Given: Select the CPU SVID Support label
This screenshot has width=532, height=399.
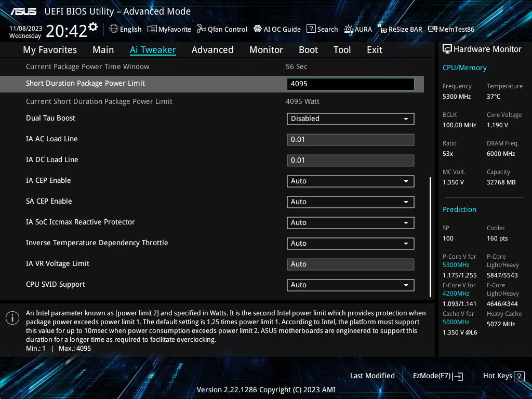Looking at the screenshot, I should [55, 284].
